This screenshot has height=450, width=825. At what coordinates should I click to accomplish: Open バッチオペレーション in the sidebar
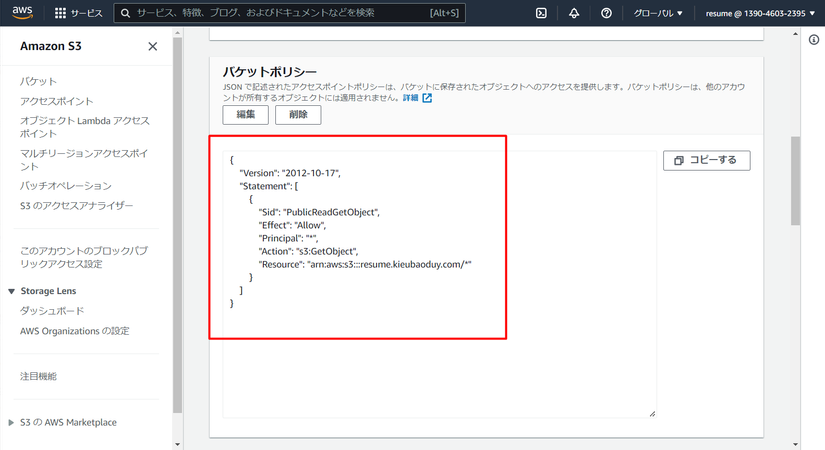pos(66,186)
